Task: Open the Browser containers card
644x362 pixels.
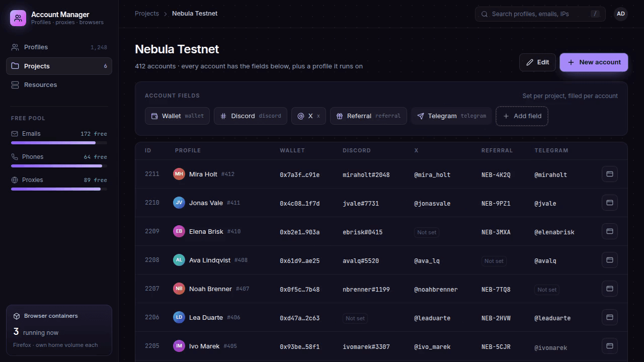Action: point(59,330)
